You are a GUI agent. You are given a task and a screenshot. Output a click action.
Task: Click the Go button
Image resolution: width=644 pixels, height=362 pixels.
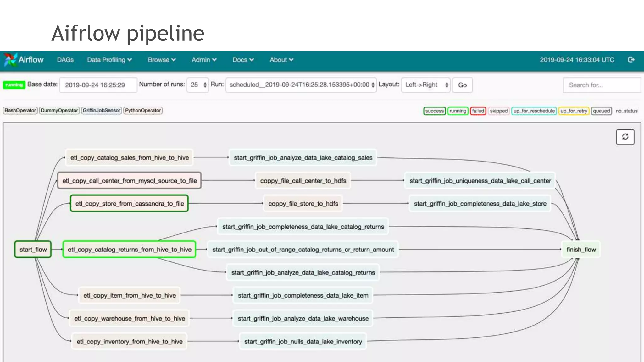click(x=462, y=85)
